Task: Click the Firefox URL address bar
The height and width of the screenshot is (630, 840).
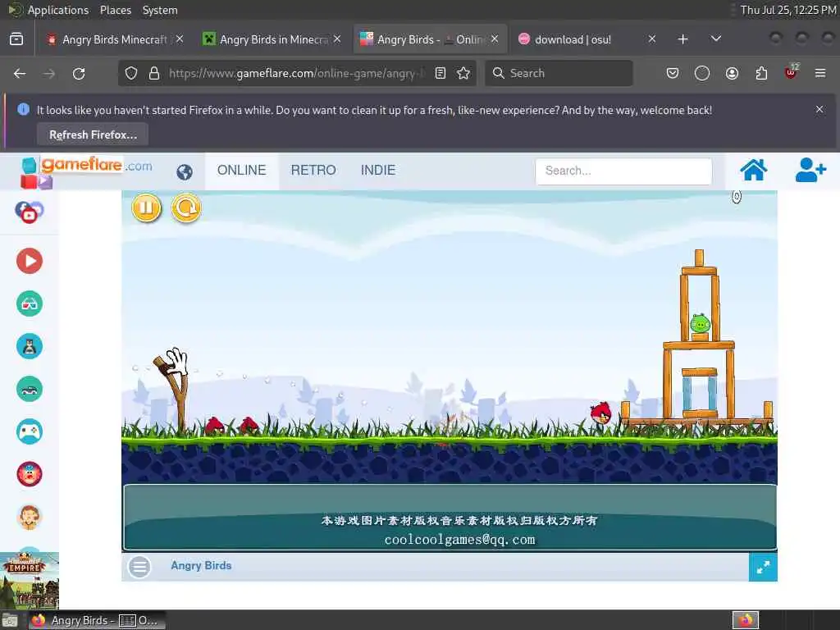Action: pos(296,73)
